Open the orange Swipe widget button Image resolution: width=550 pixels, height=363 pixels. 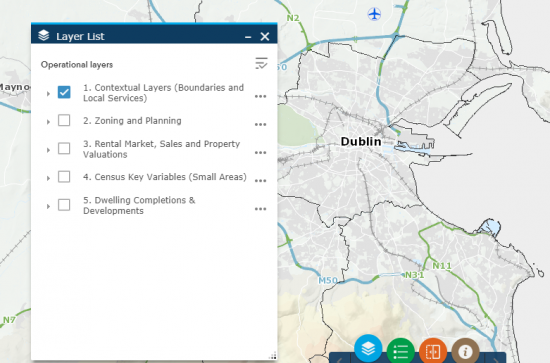[433, 351]
